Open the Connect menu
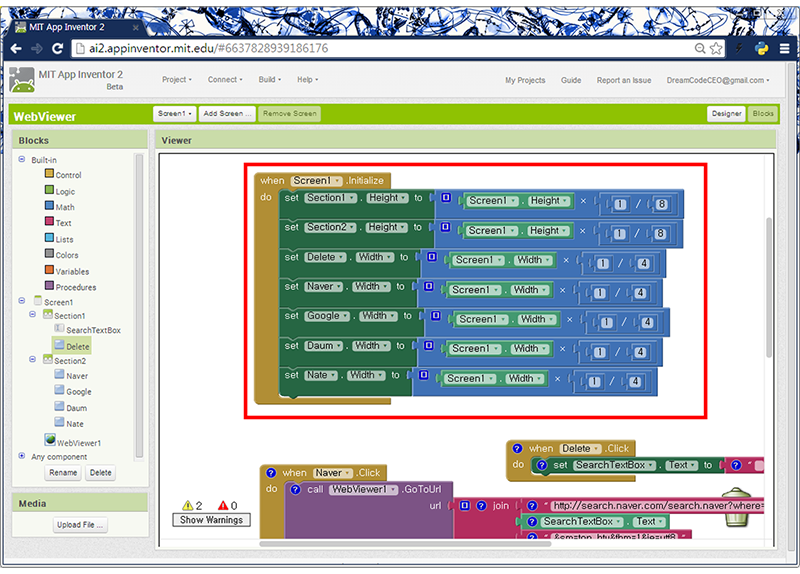Screen dimensions: 800x574 (x=225, y=80)
